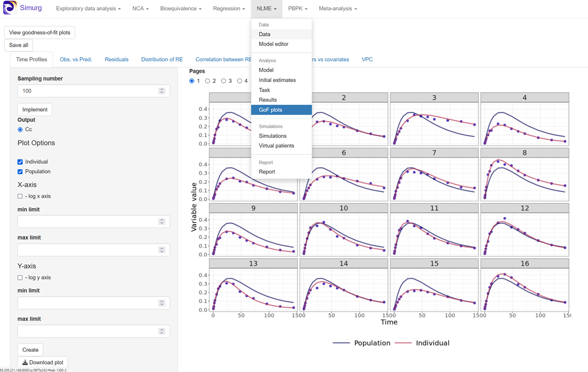Screen dimensions: 588x372
Task: Switch to the VPC tab
Action: (x=367, y=59)
